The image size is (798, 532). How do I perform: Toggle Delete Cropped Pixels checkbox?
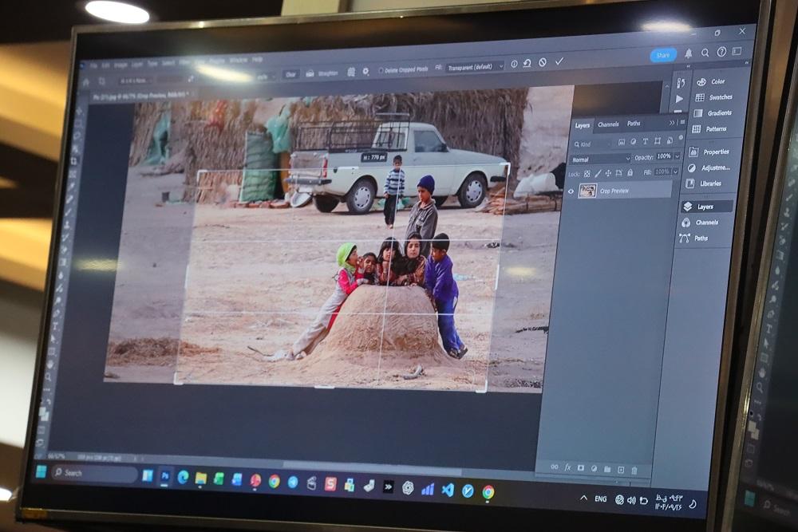(381, 70)
